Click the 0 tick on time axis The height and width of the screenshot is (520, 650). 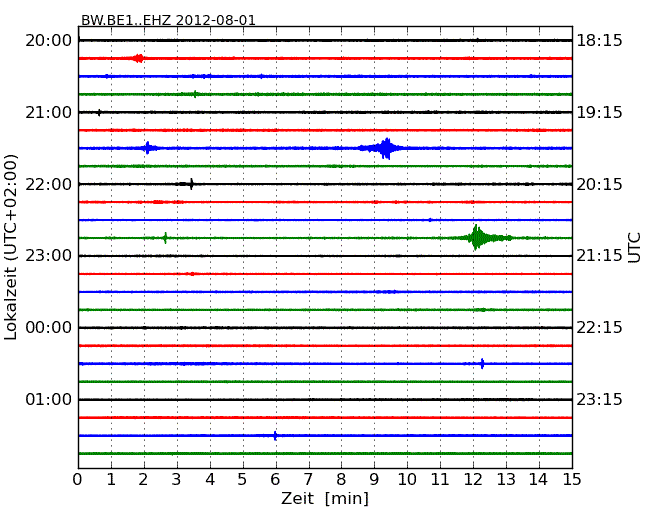pos(78,479)
